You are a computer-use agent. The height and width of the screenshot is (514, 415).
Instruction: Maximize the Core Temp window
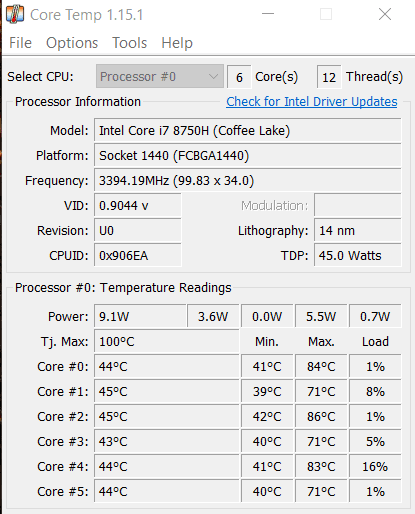326,14
